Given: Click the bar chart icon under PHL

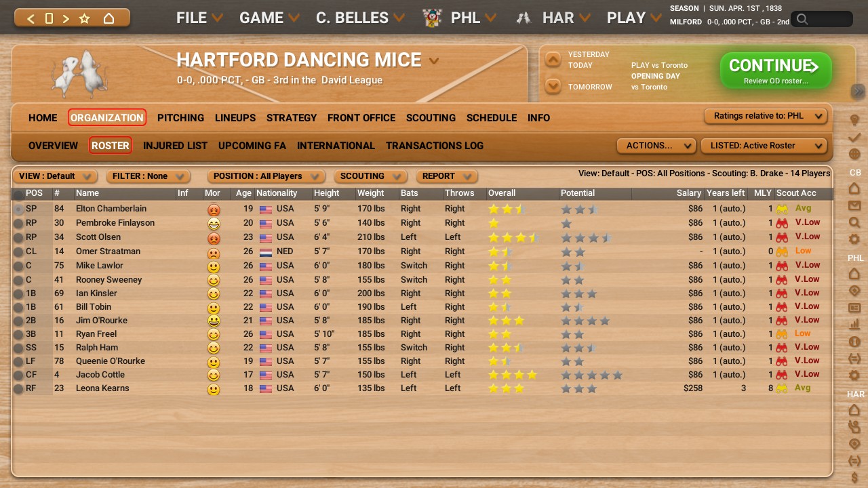Looking at the screenshot, I should click(854, 325).
